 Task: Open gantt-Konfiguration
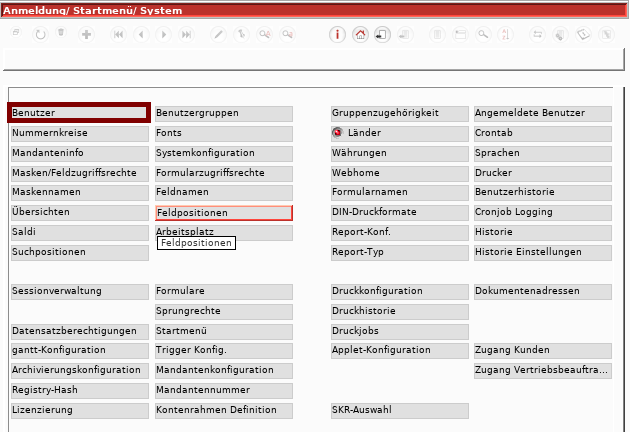coord(80,351)
